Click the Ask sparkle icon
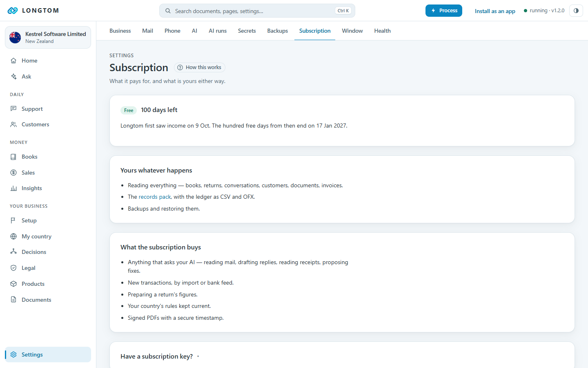Screen dimensions: 588x368 point(13,76)
